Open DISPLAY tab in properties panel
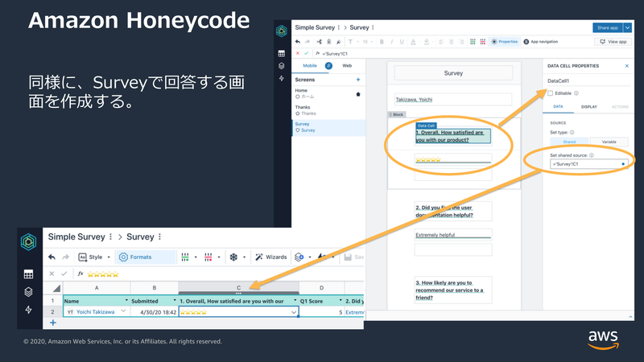Viewport: 644px width, 362px height. coord(589,107)
